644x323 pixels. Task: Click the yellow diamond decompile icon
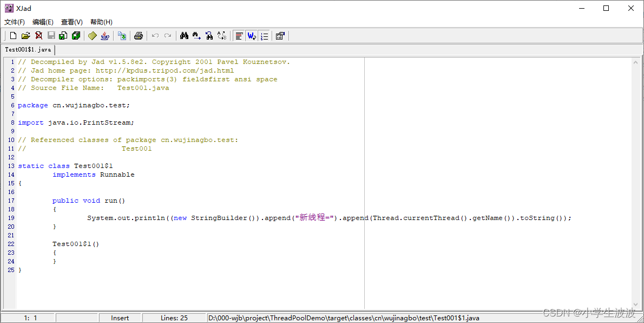(93, 36)
